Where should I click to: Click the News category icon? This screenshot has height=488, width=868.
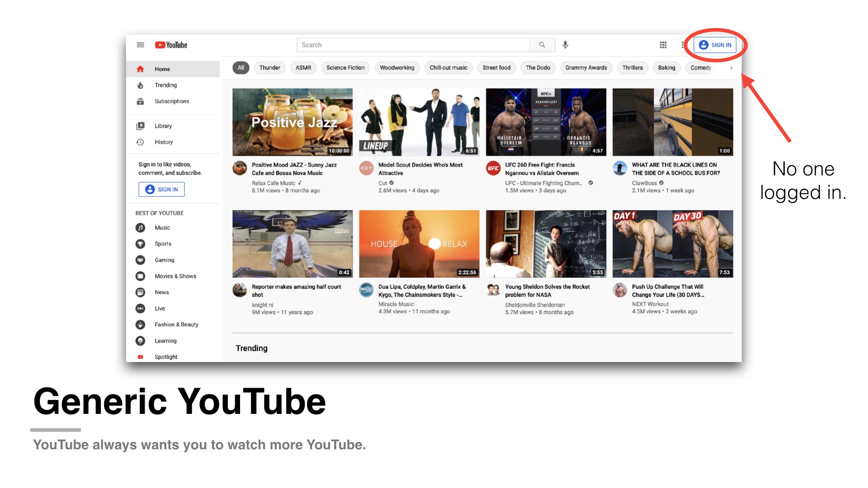pos(141,292)
